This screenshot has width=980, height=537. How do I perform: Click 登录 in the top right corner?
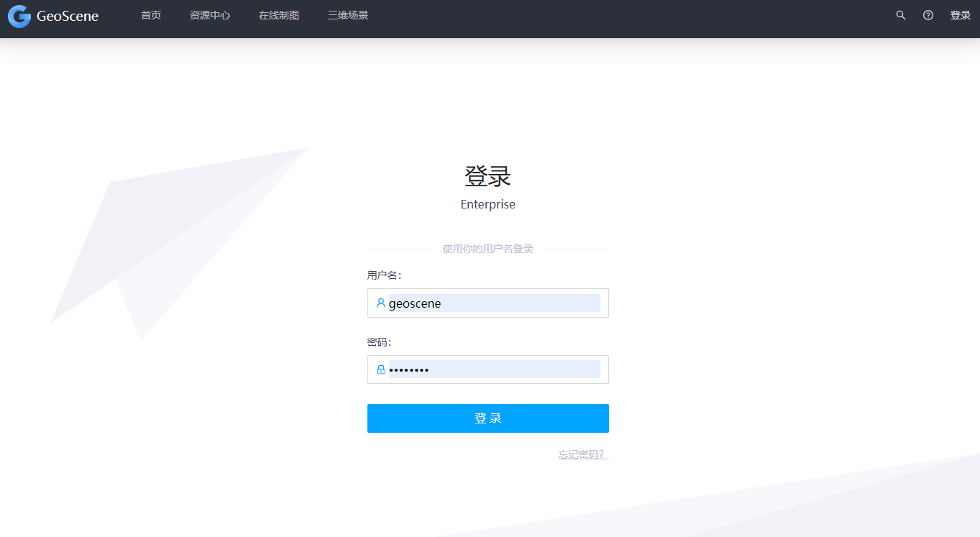(961, 14)
